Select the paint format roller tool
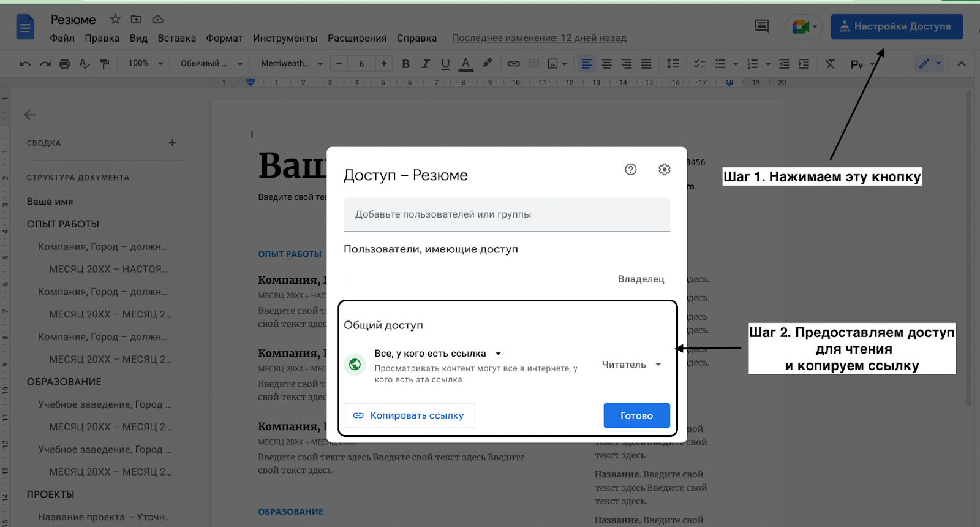 (x=105, y=64)
